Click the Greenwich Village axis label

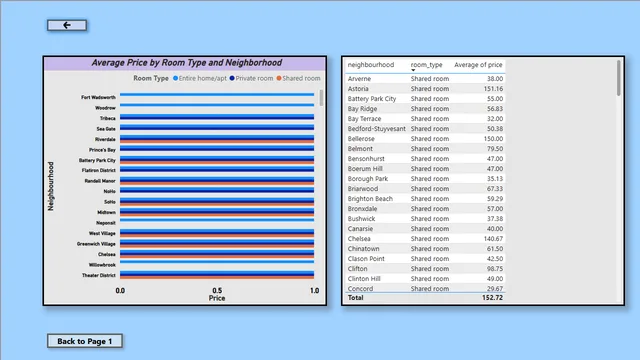pos(96,244)
